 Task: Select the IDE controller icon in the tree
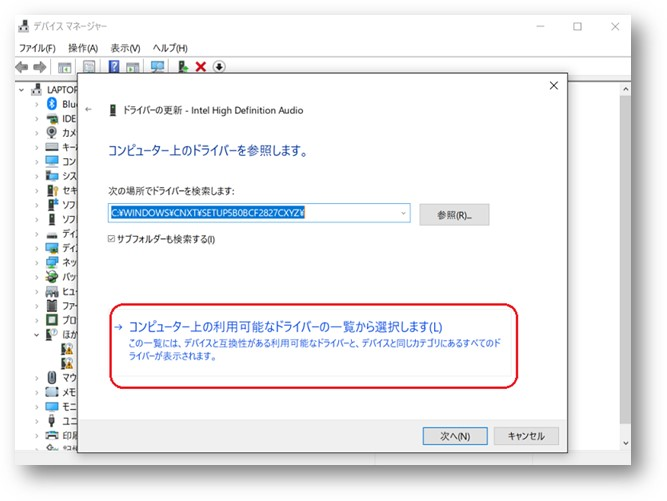(52, 118)
